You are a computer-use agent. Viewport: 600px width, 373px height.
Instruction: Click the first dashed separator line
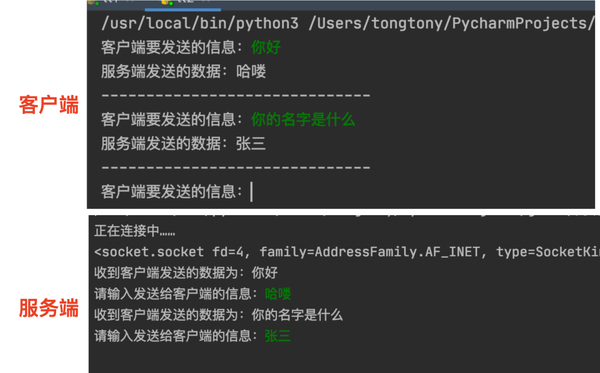236,95
